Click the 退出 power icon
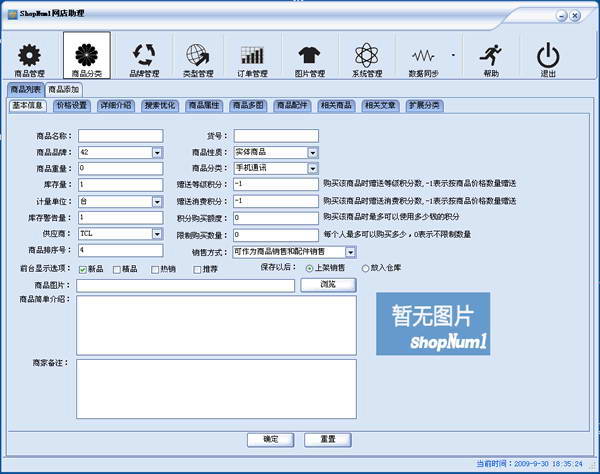This screenshot has width=600, height=474. [x=548, y=56]
